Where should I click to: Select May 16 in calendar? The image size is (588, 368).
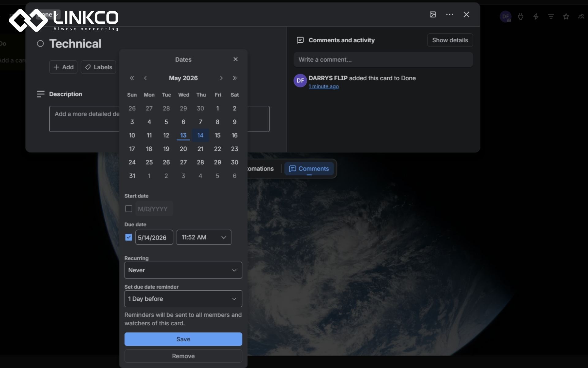tap(235, 135)
